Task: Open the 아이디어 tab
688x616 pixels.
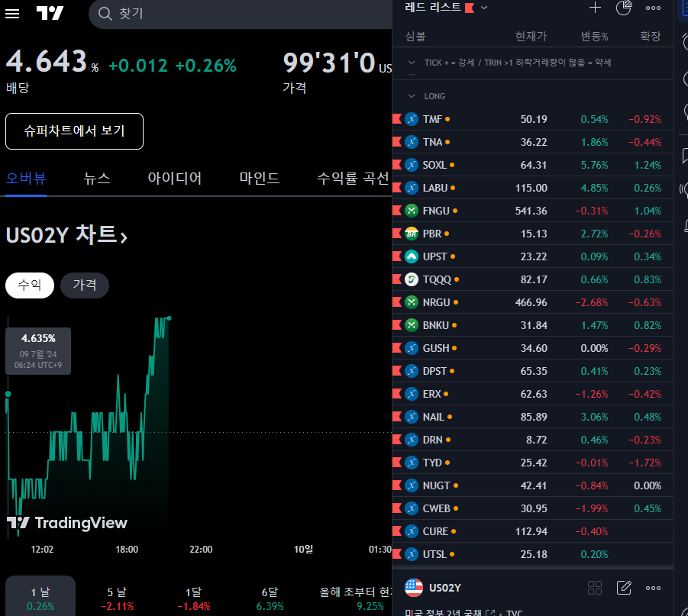Action: [x=175, y=179]
